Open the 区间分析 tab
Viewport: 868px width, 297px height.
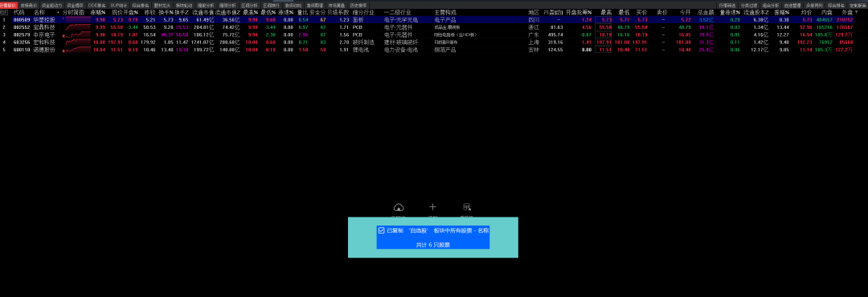point(249,5)
